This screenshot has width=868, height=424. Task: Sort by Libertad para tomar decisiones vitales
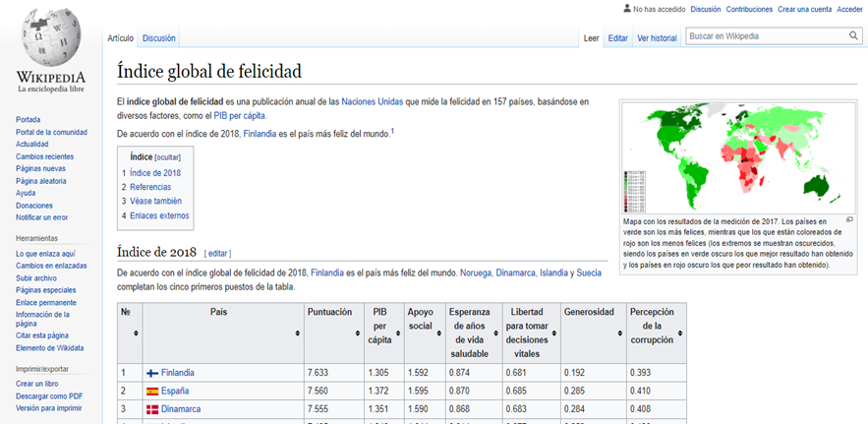pyautogui.click(x=554, y=333)
